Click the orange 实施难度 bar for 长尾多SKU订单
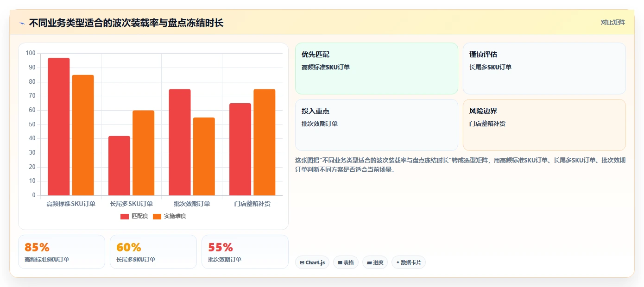Screen dimensions: 644x287 143,153
